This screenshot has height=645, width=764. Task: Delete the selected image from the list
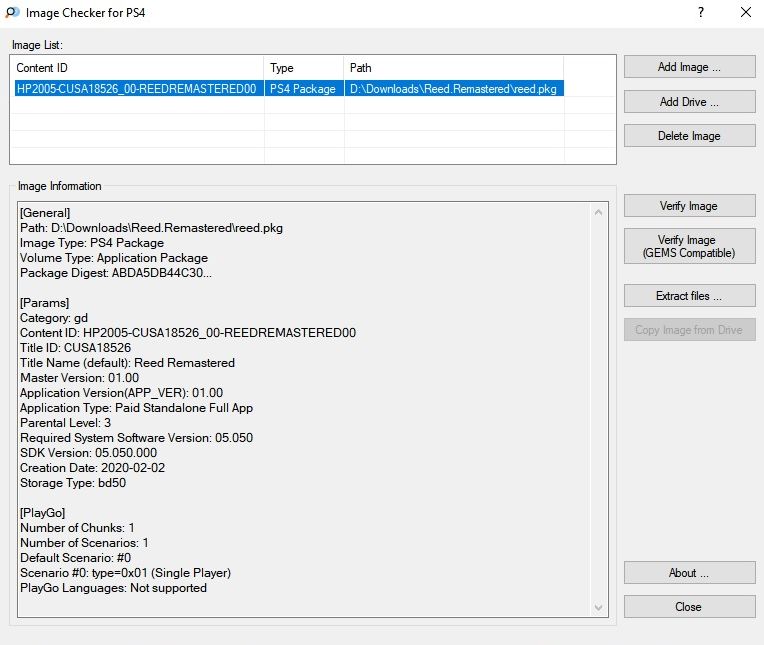(x=689, y=135)
